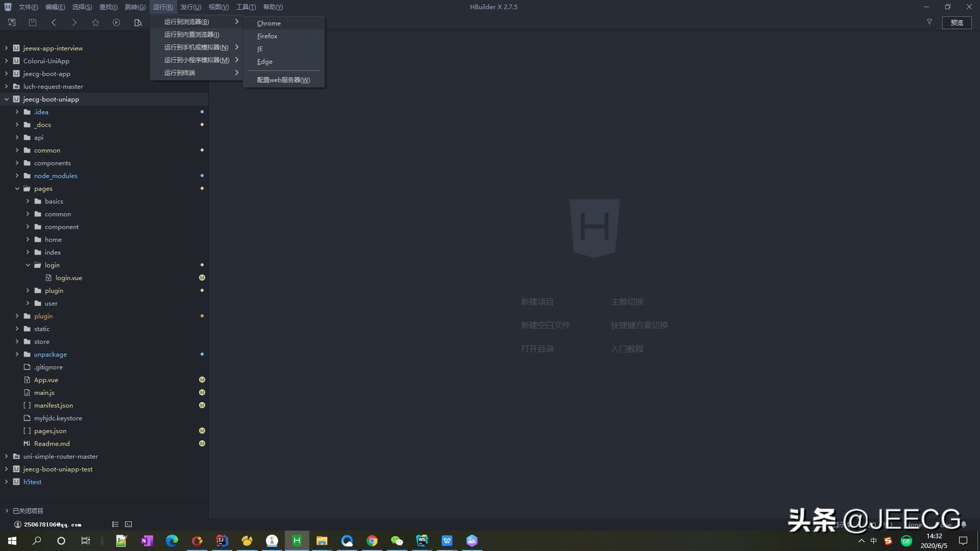Image resolution: width=980 pixels, height=551 pixels.
Task: Open the 工具(T) menu
Action: [246, 7]
